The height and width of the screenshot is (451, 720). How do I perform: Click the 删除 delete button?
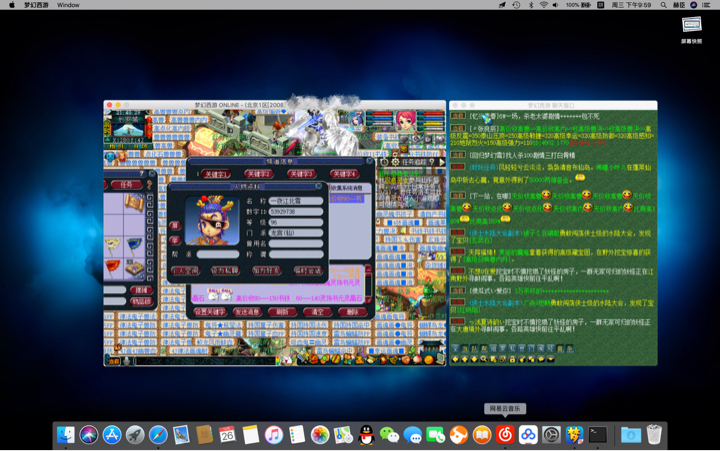[x=352, y=312]
